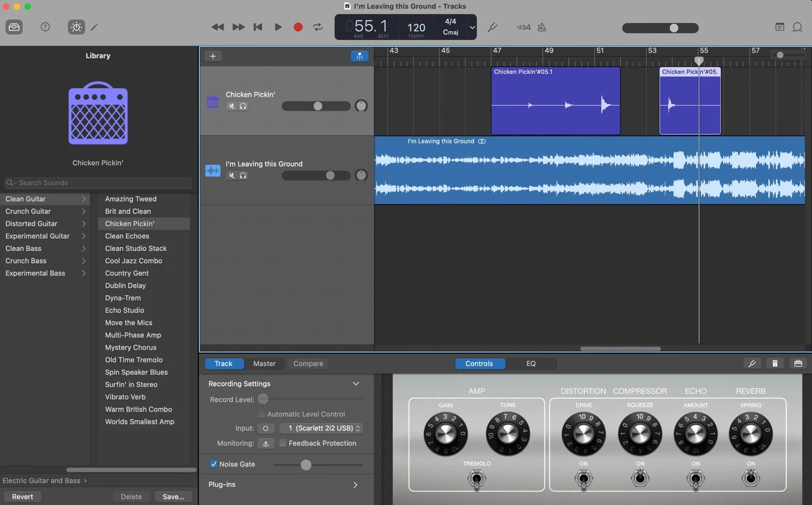812x505 pixels.
Task: Switch to the Master tab
Action: coord(264,363)
